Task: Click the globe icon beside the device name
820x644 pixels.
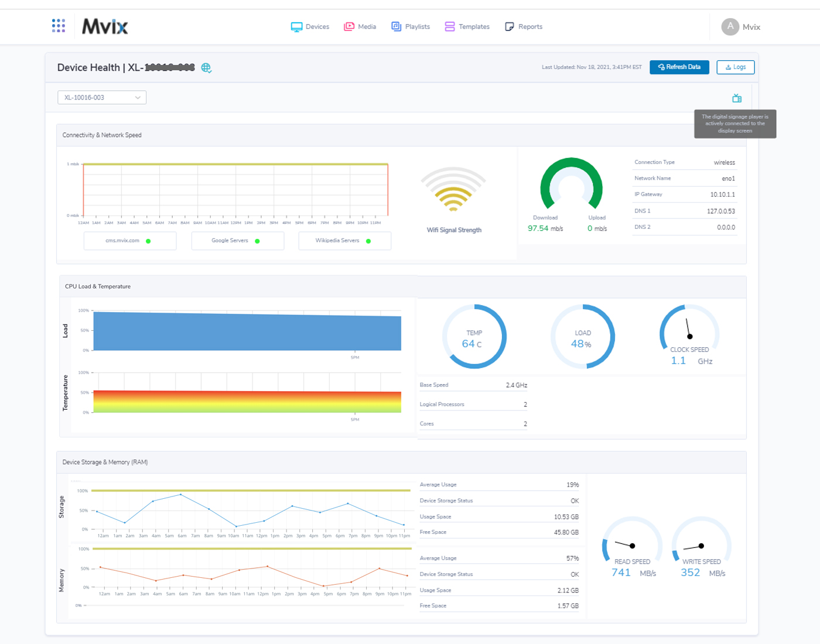Action: (x=206, y=68)
